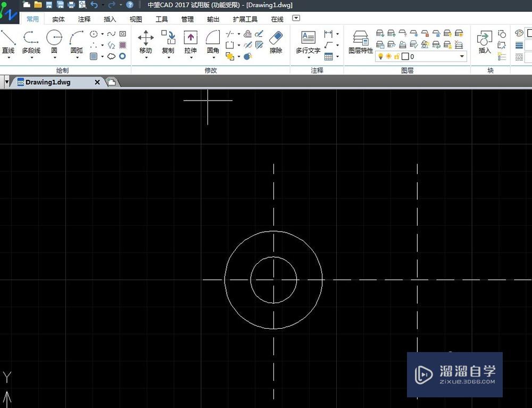Screen dimensions: 532x408
Task: Expand the Fillet tool dropdown arrow
Action: (x=213, y=58)
